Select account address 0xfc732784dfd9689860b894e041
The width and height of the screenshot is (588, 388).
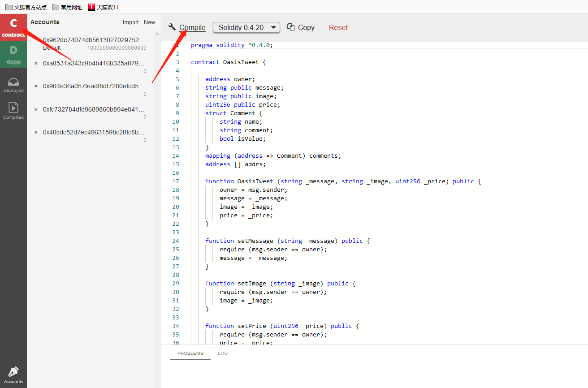pos(94,109)
